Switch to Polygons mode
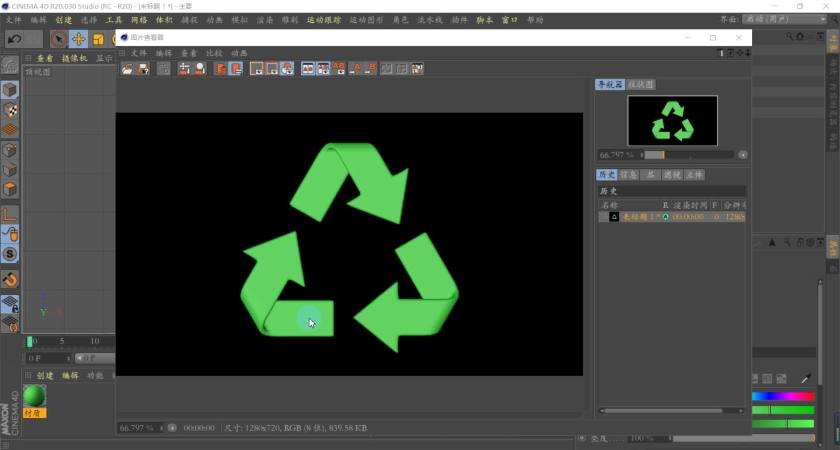 tap(10, 190)
